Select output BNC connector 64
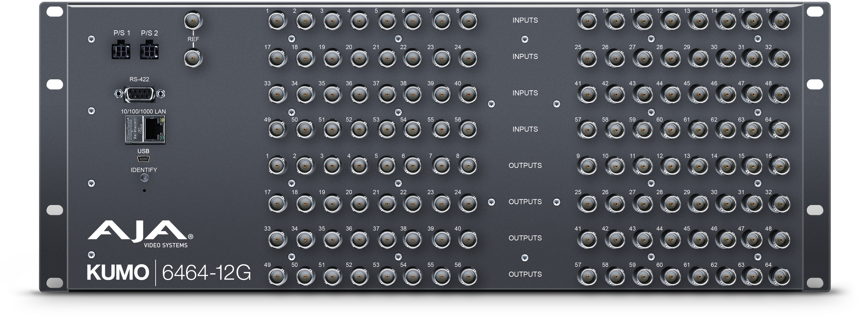Screen dimensions: 868x323 click(x=779, y=276)
